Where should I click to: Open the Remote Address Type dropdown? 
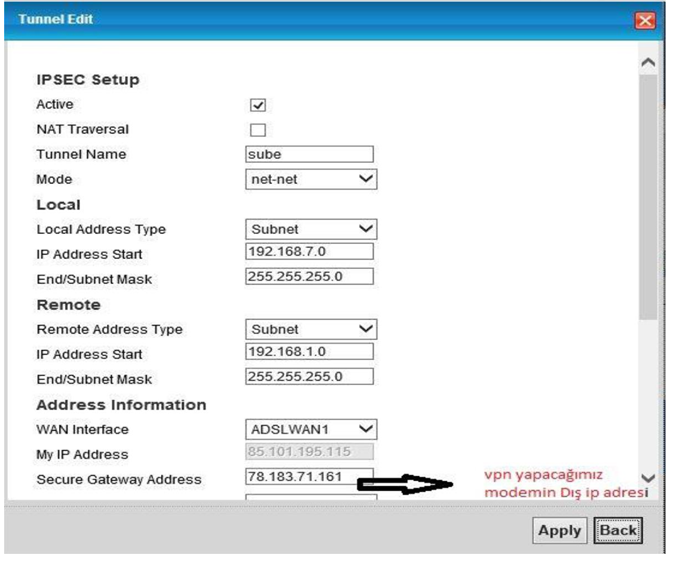click(311, 329)
